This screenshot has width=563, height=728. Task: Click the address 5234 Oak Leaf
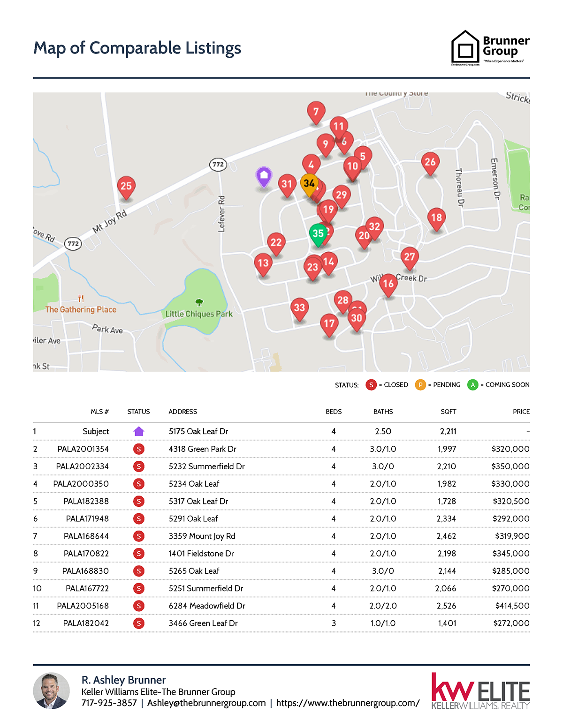coord(194,484)
